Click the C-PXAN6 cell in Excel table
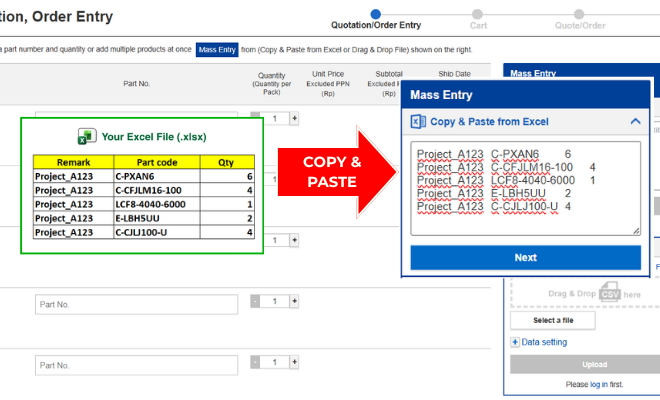660x400 pixels. click(x=157, y=176)
